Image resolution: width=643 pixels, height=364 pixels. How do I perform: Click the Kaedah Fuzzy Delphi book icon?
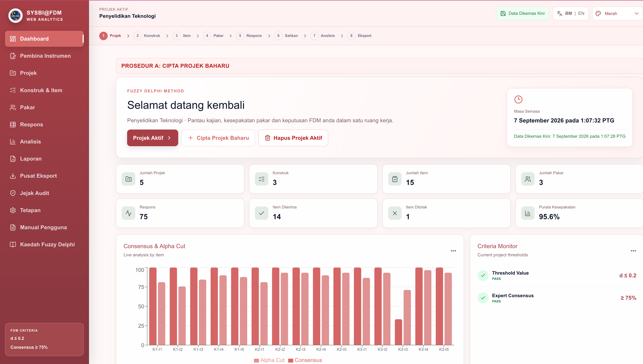pos(13,244)
